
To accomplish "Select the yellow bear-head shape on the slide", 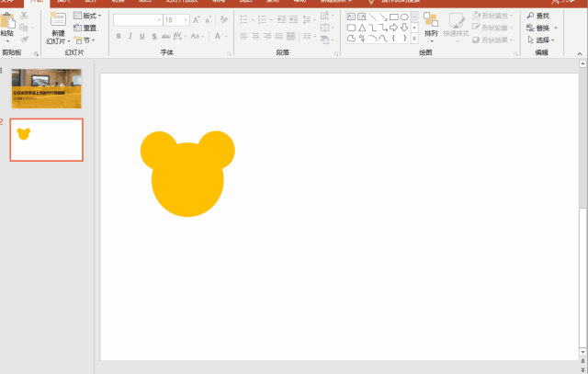I will point(187,179).
